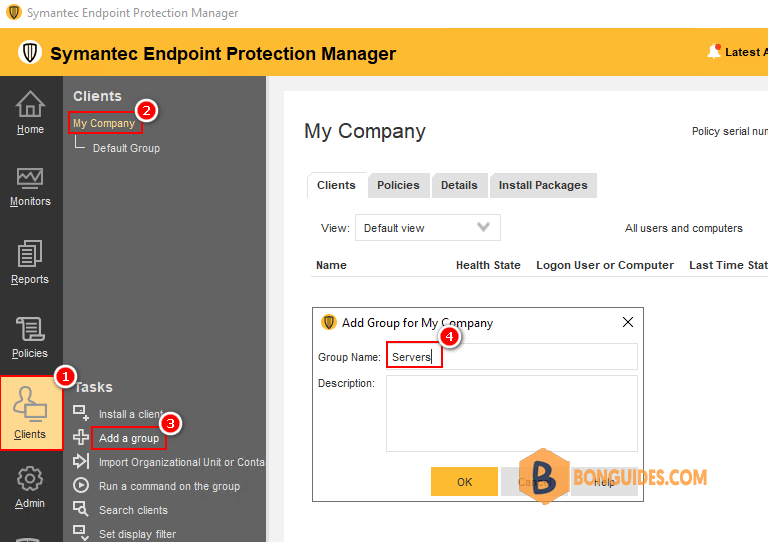Open the Reports section icon

30,253
